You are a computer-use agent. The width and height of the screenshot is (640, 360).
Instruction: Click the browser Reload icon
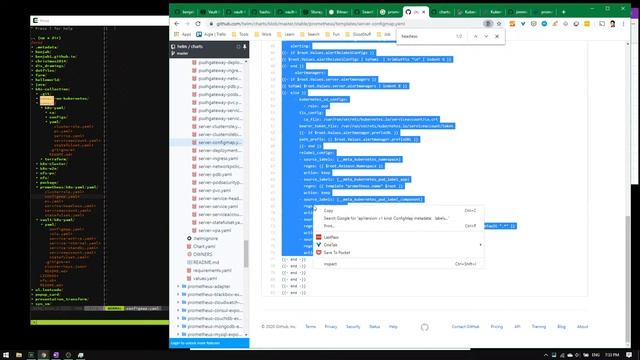[x=198, y=24]
